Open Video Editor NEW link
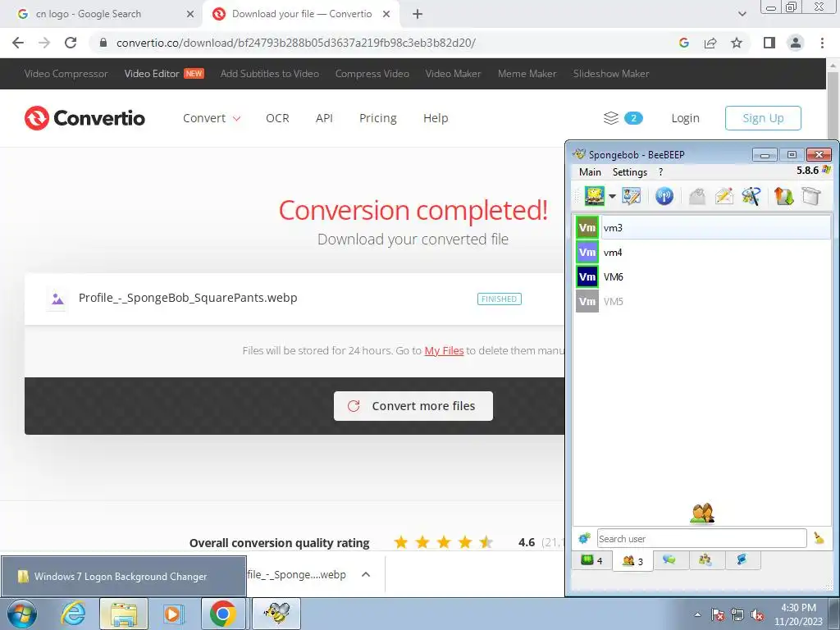 click(164, 74)
